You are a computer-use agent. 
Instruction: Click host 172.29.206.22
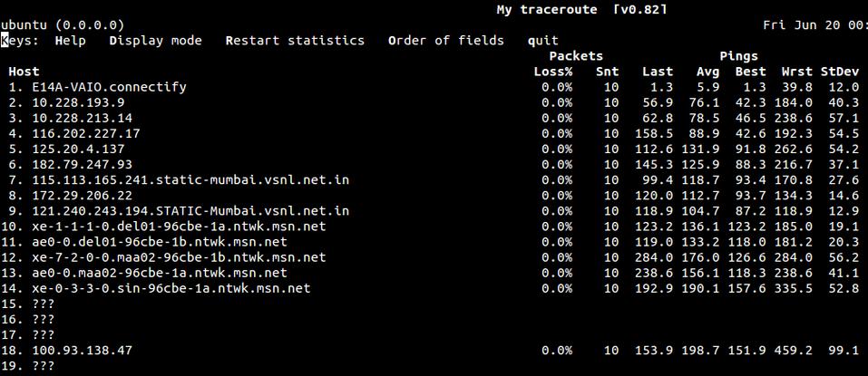pyautogui.click(x=82, y=195)
